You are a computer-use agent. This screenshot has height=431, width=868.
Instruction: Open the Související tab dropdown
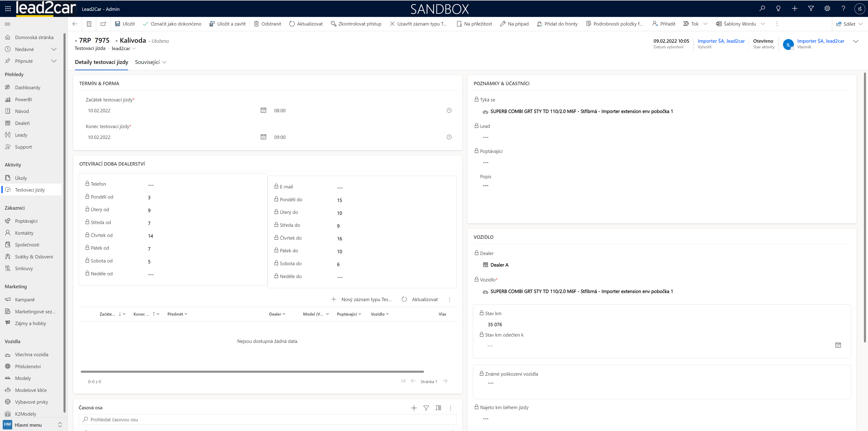[151, 62]
